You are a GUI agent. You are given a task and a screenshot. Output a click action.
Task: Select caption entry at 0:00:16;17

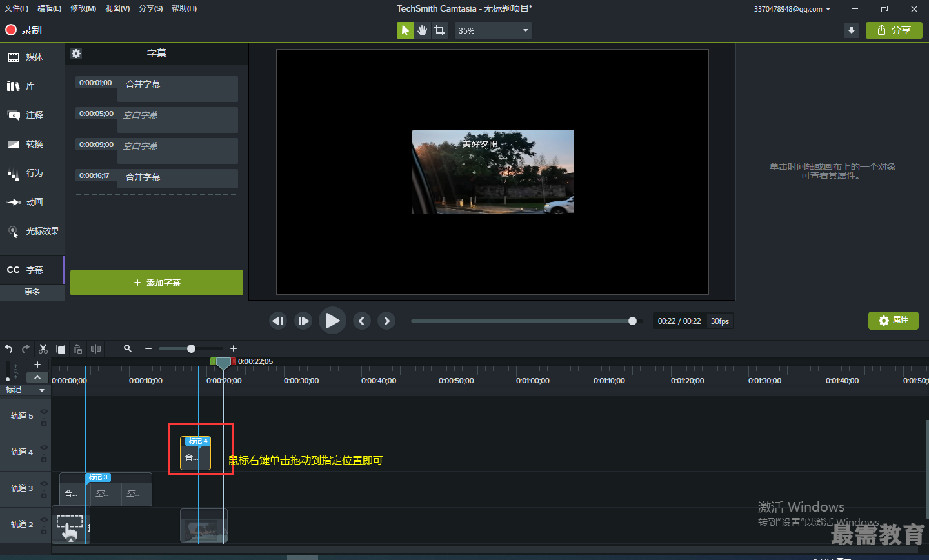[x=157, y=179]
